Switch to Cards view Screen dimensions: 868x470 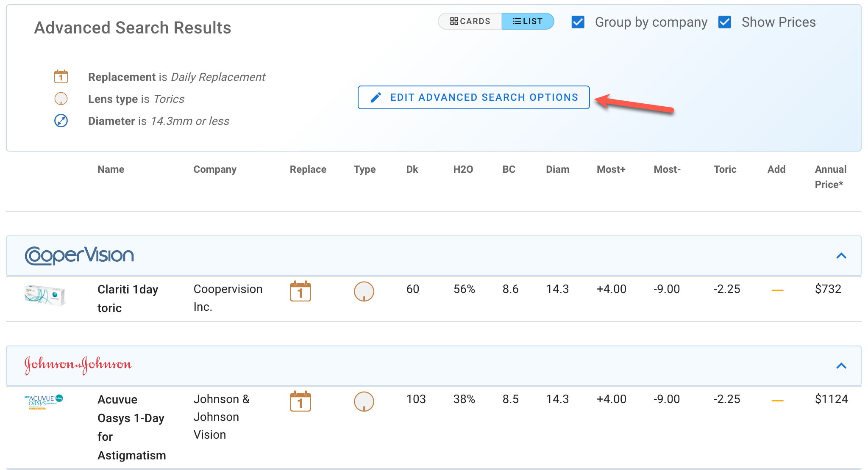point(470,21)
